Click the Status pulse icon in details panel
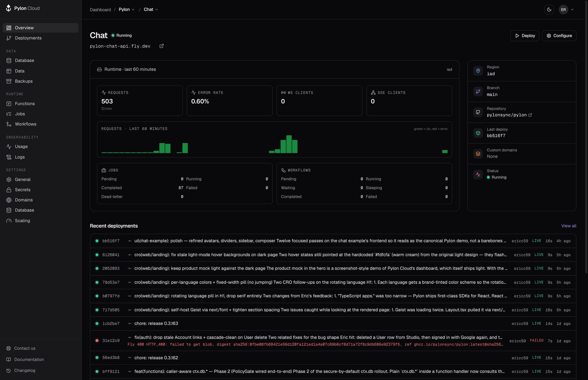Screen dimensions: 588x380 pos(478,174)
